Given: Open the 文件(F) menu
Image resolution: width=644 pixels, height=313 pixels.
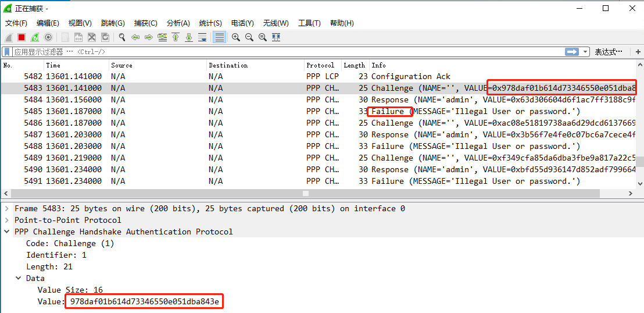Looking at the screenshot, I should 16,23.
